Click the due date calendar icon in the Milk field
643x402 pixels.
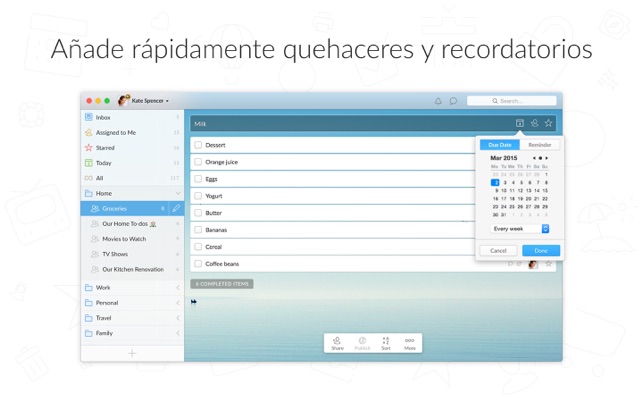pyautogui.click(x=520, y=123)
